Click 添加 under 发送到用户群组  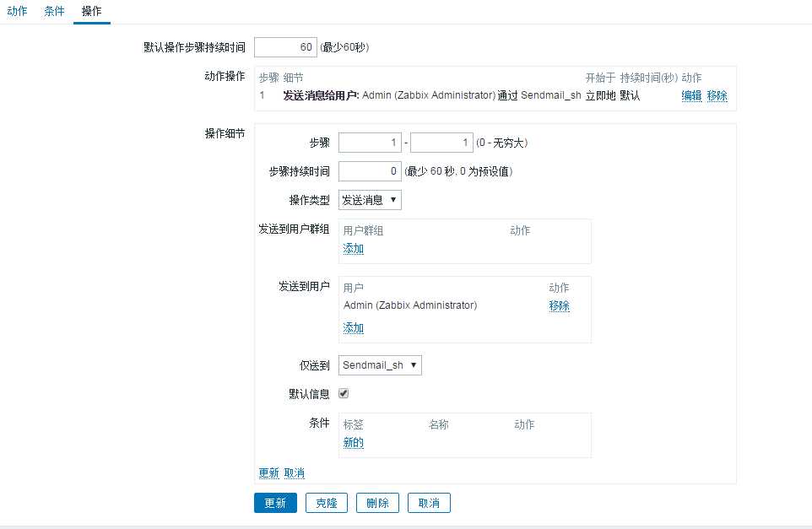[353, 249]
